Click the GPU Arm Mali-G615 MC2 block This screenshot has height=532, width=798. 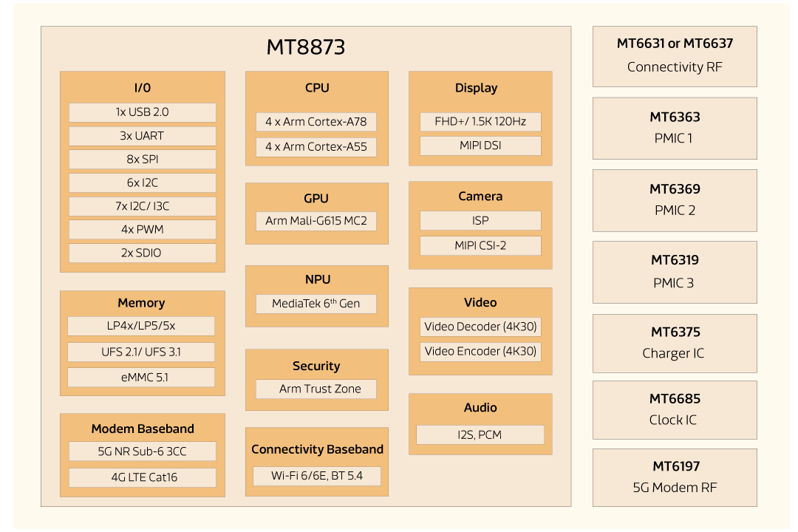point(316,221)
